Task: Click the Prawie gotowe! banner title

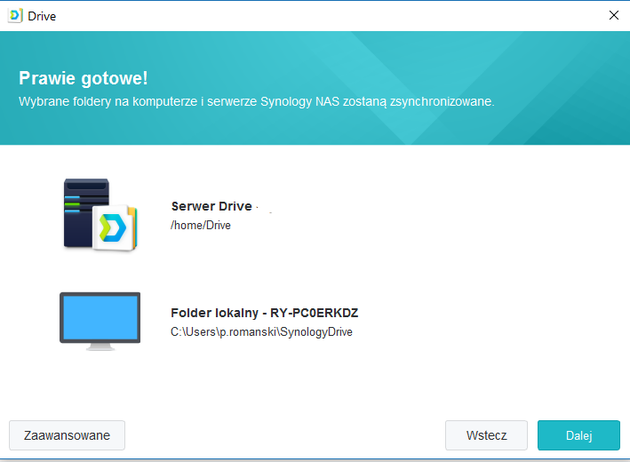Action: click(83, 78)
